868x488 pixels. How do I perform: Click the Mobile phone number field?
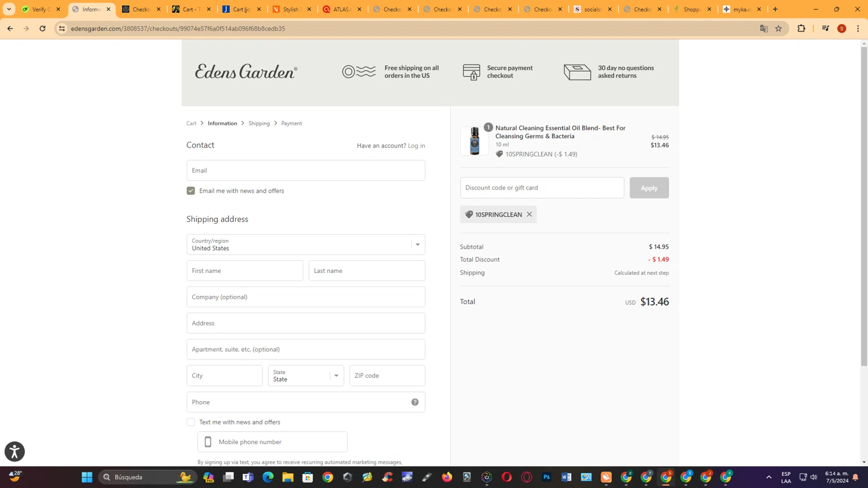(x=273, y=442)
